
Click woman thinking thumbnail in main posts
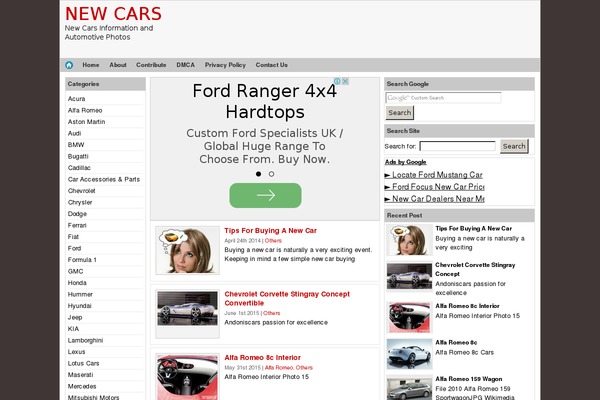tap(188, 250)
